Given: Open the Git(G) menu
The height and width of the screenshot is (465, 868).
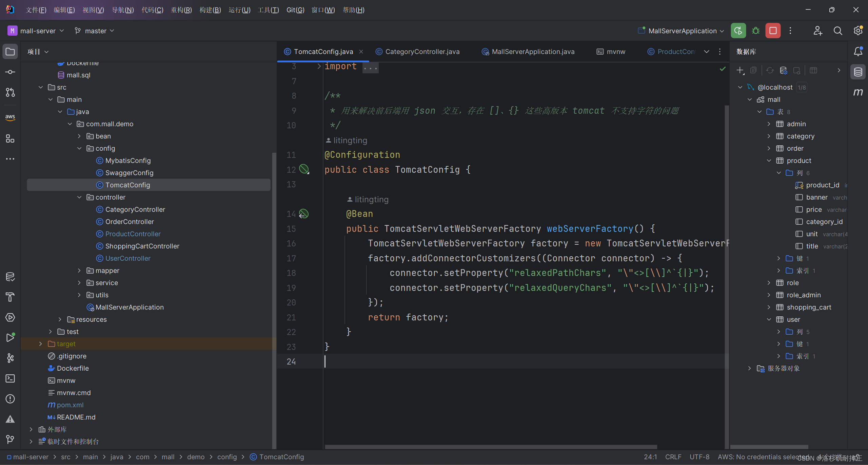Looking at the screenshot, I should (x=295, y=10).
